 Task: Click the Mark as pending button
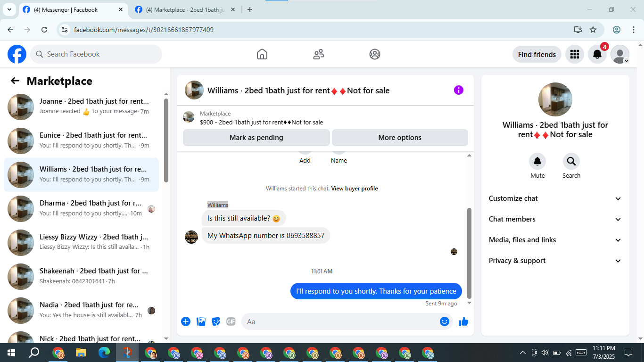256,138
